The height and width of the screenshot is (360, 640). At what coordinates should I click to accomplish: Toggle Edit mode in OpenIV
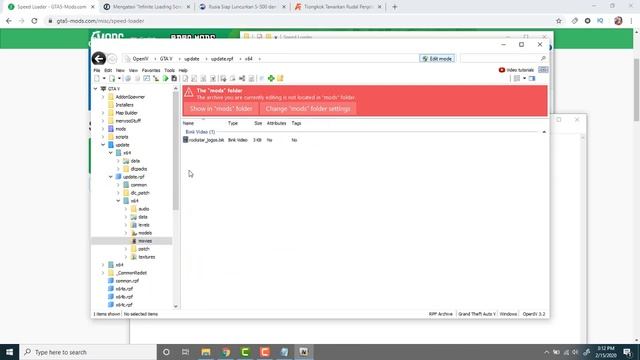[437, 59]
